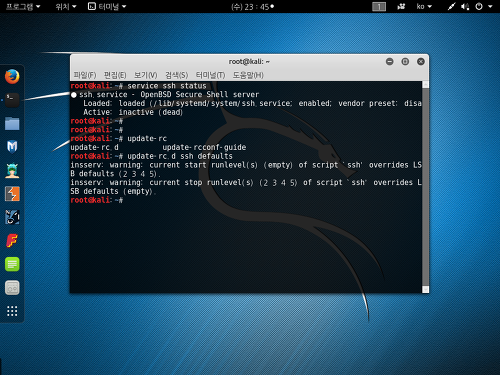
Task: Open the 위치 places menu
Action: click(66, 6)
